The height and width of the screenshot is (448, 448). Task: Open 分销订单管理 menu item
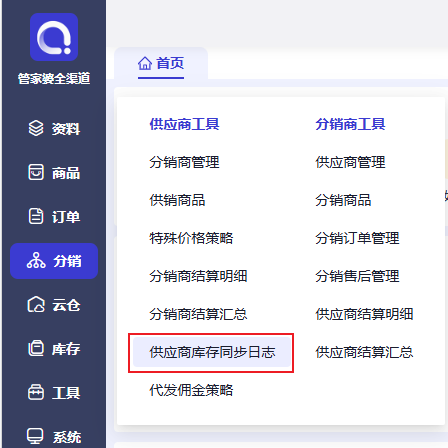[358, 238]
